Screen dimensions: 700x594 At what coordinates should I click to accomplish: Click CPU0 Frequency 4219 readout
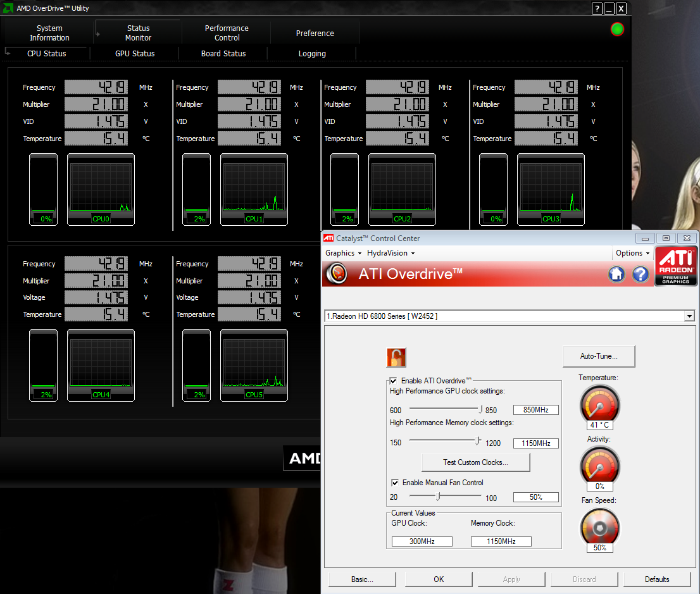point(96,87)
